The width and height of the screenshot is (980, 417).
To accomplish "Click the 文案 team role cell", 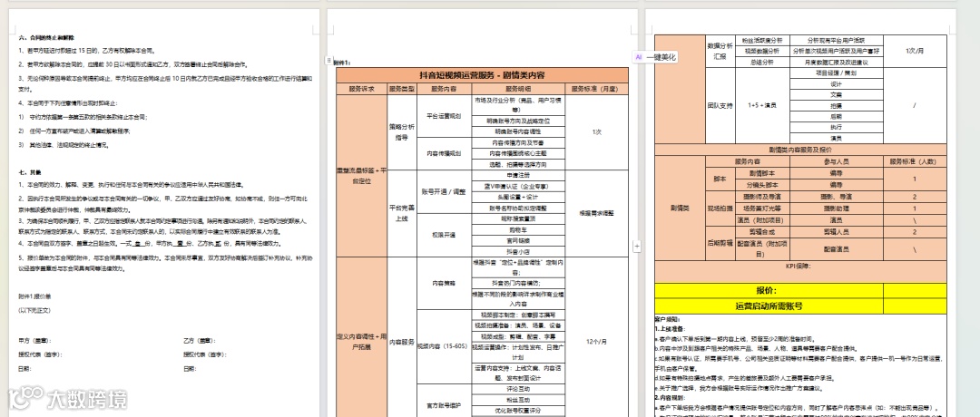I will (x=836, y=95).
